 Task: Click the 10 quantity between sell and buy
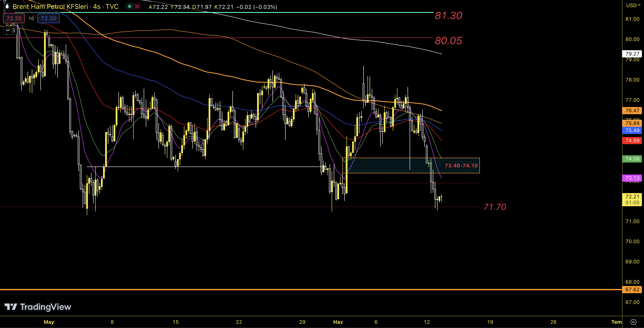click(x=31, y=18)
